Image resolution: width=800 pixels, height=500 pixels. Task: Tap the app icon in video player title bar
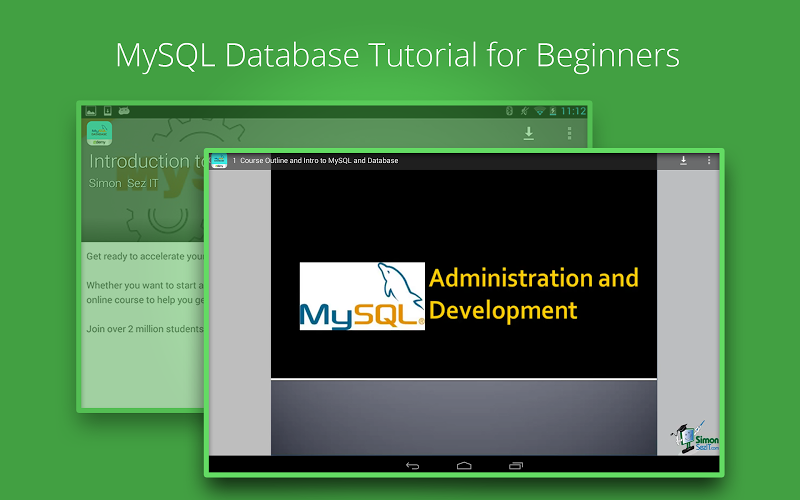(x=219, y=161)
